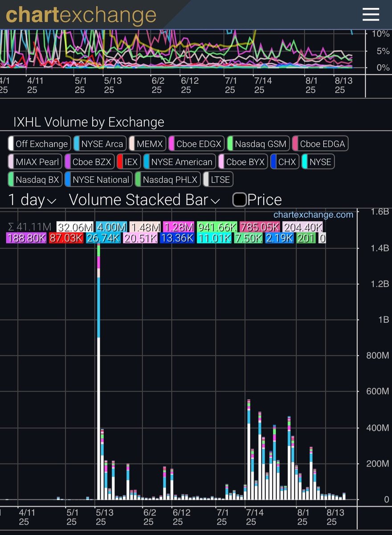The width and height of the screenshot is (392, 535).
Task: Click the 32.06M Off Exchange value
Action: tap(75, 227)
